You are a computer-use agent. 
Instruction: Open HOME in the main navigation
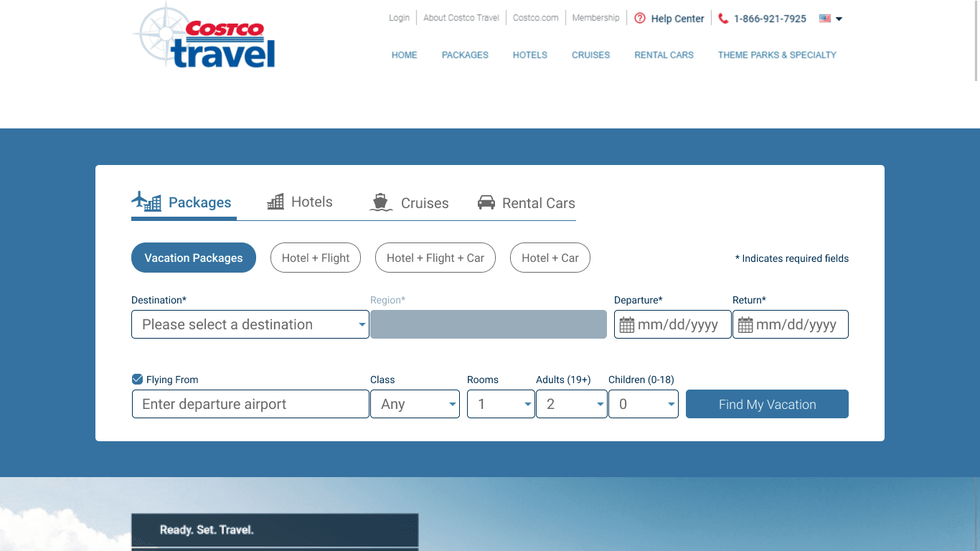click(405, 55)
